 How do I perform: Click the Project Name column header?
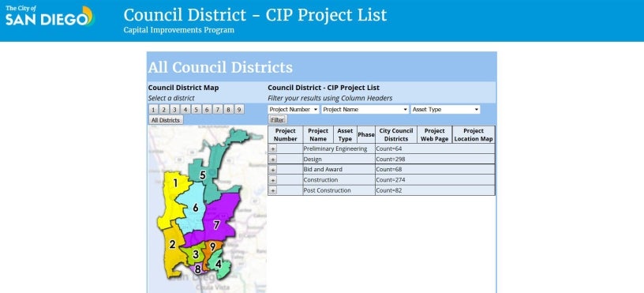point(318,135)
